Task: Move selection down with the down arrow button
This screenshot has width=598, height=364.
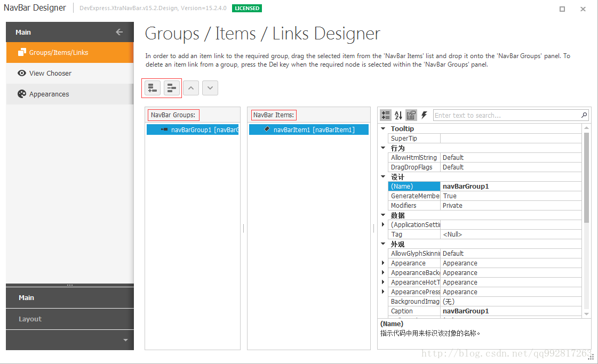Action: 210,88
